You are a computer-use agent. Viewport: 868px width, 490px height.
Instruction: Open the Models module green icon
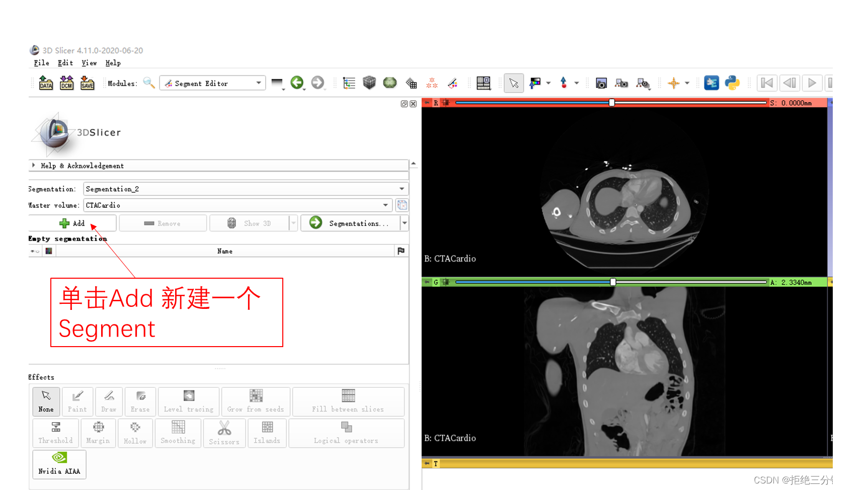[x=390, y=83]
